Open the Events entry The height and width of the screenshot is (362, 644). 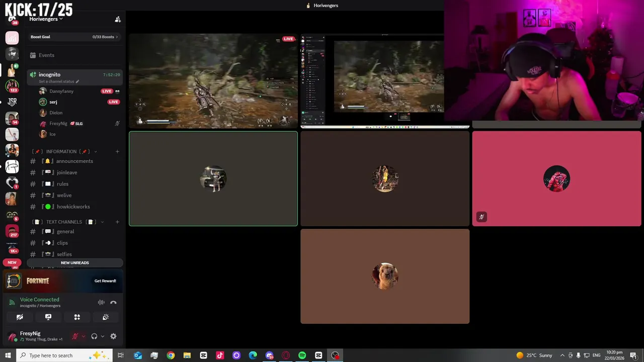pyautogui.click(x=74, y=55)
